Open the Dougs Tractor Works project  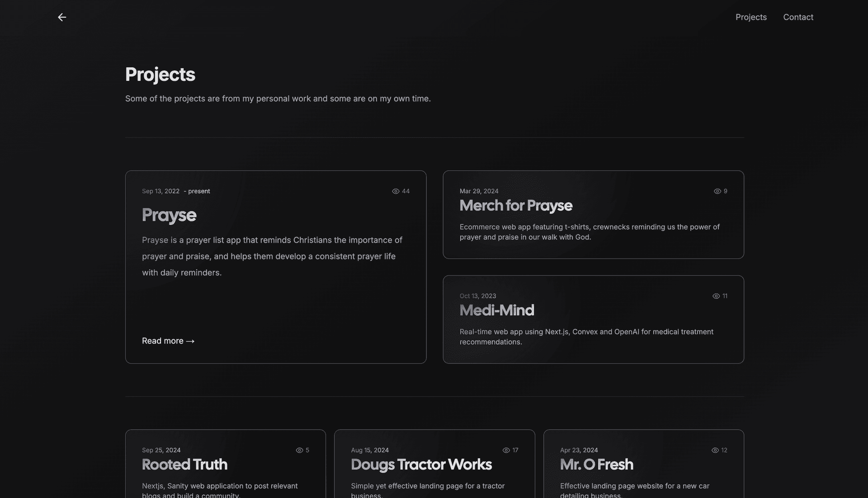point(421,465)
